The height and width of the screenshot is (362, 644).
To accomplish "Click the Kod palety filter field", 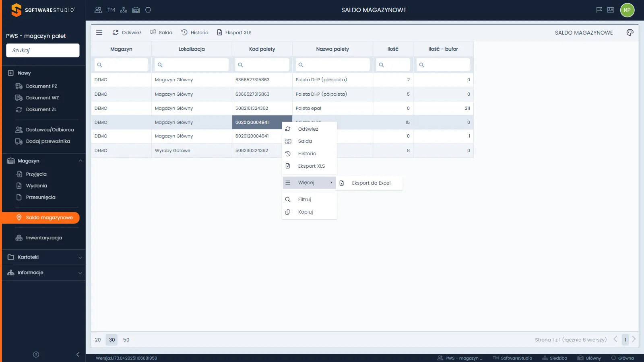I will coord(262,65).
